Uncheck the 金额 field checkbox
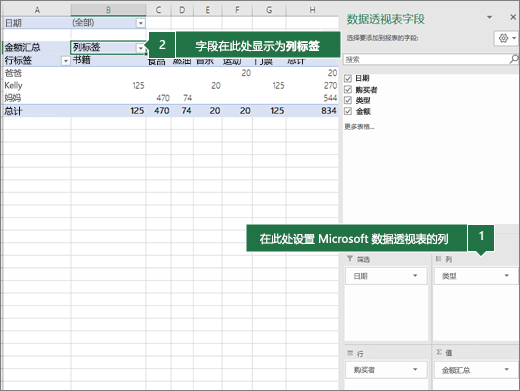 [x=348, y=111]
